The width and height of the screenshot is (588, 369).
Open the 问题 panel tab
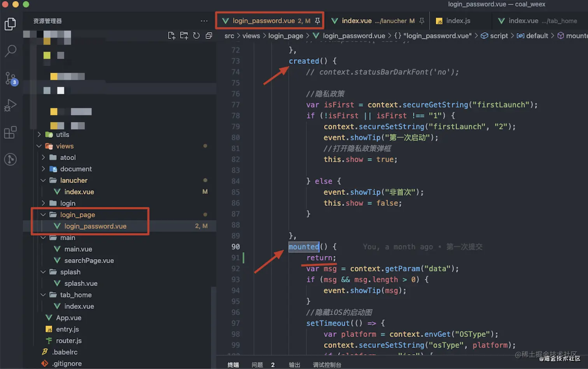tap(257, 365)
